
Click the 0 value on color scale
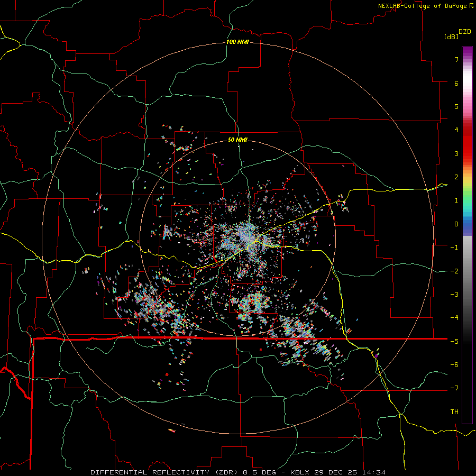(x=456, y=224)
